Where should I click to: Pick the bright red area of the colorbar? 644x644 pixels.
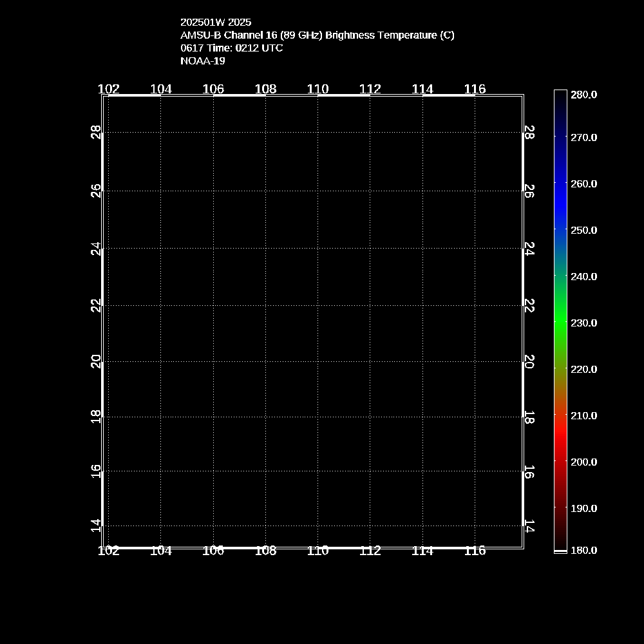[560, 438]
